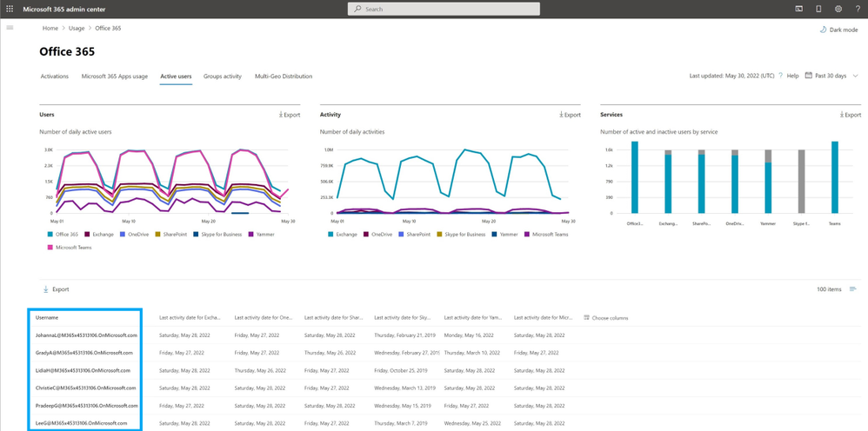Open the help question mark in header
Image resolution: width=868 pixels, height=431 pixels.
click(858, 9)
